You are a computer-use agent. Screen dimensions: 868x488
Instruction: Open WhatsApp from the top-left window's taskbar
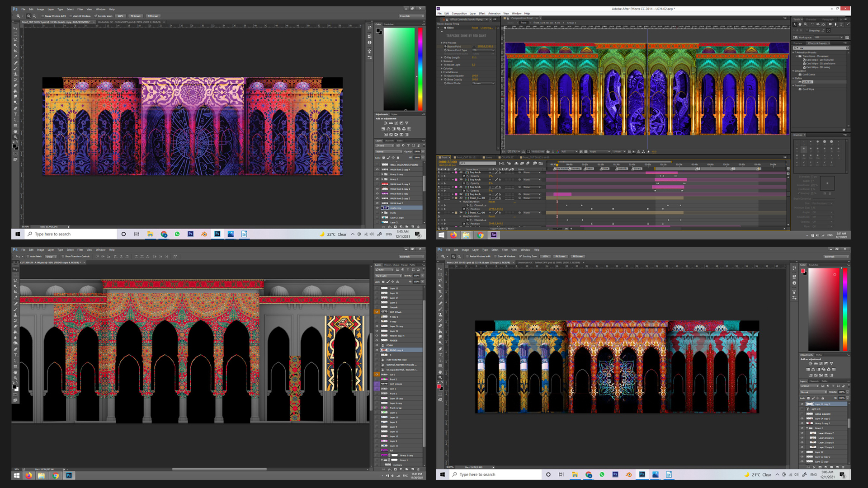(177, 234)
